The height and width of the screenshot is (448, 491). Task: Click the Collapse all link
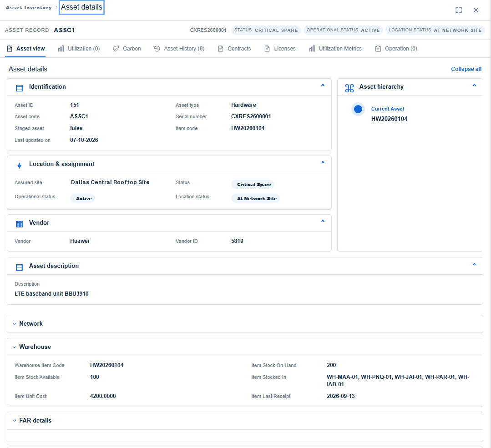(x=466, y=69)
